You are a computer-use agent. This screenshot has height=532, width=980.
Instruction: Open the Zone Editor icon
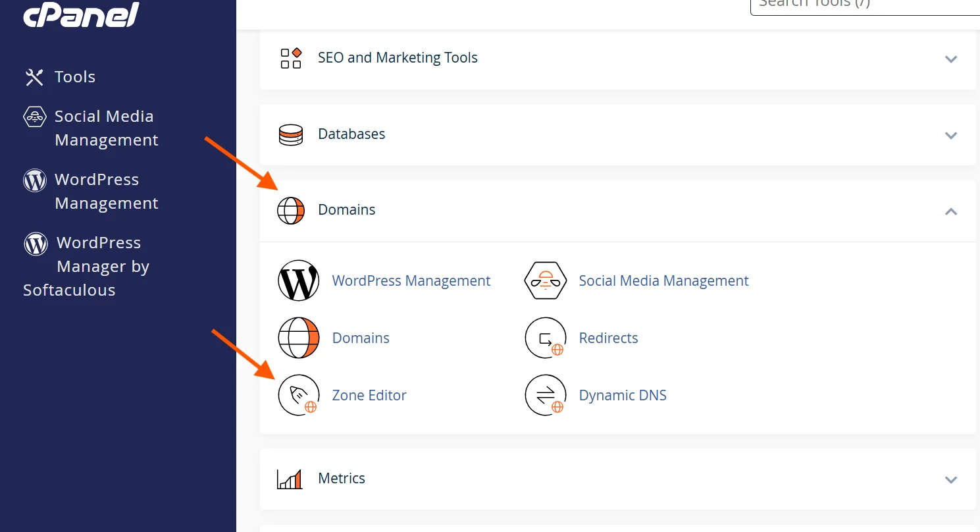click(299, 395)
